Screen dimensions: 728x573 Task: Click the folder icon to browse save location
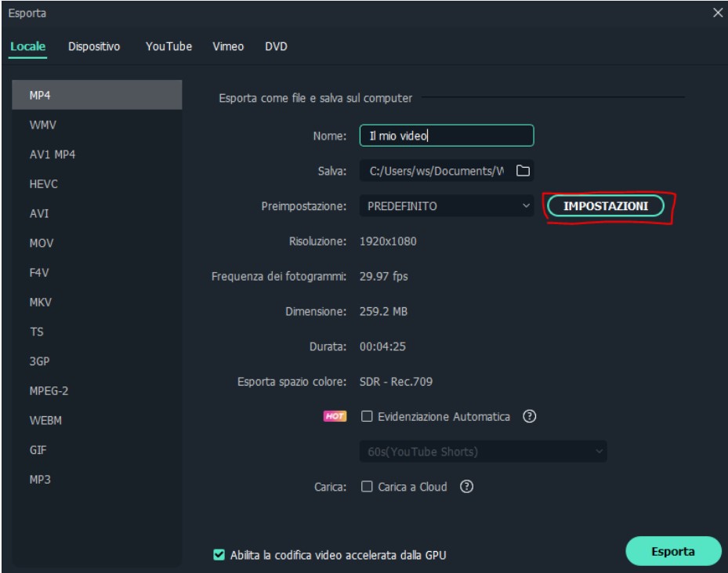(523, 171)
